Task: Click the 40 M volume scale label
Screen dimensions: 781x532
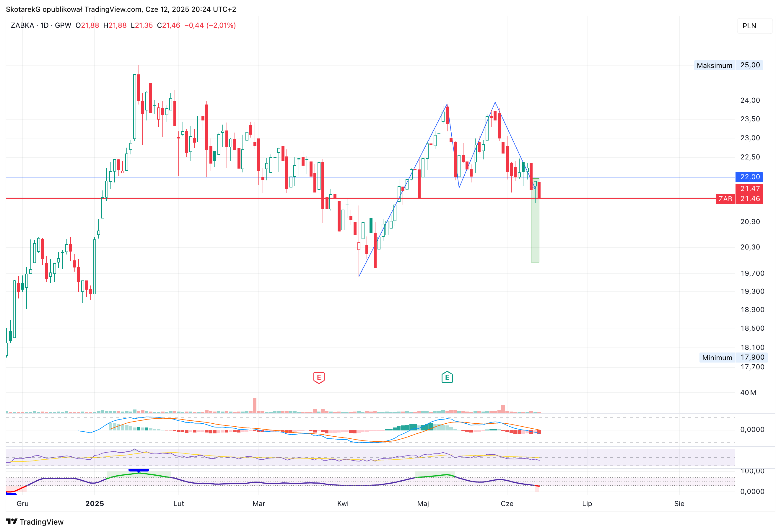Action: (x=748, y=393)
